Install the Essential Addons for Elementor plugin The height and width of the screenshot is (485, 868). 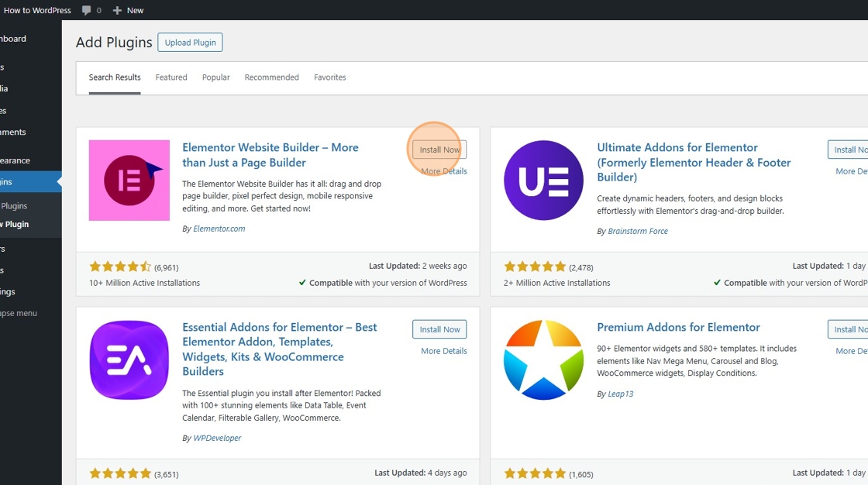tap(439, 329)
